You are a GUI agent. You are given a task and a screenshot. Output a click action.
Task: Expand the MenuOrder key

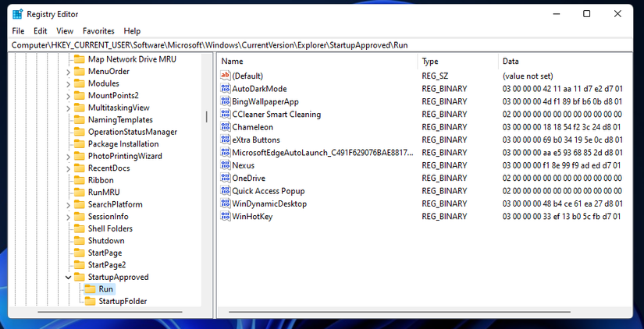(x=68, y=72)
